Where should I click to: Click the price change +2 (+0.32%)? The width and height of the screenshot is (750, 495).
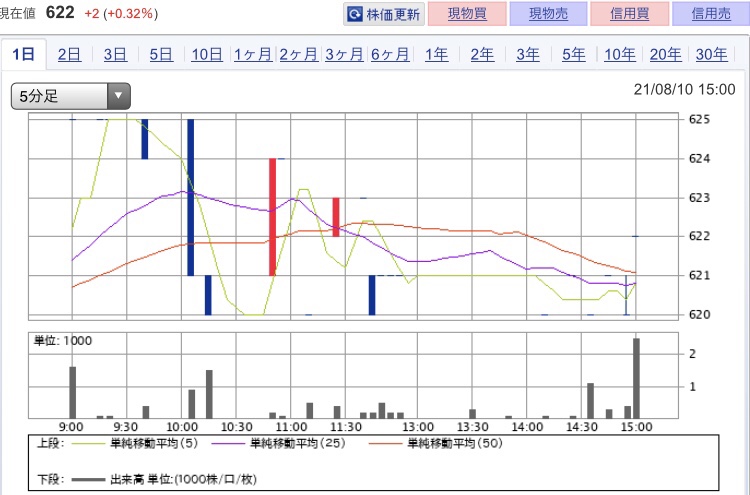pyautogui.click(x=121, y=13)
